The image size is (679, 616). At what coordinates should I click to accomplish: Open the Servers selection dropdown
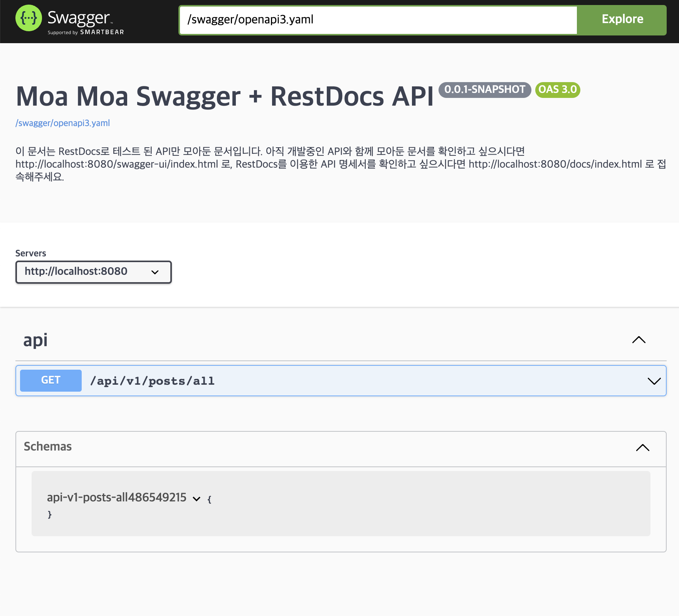coord(93,272)
